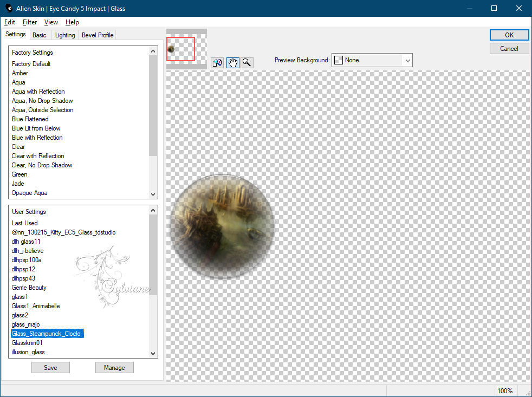Select the glass1 user setting
Image resolution: width=532 pixels, height=397 pixels.
[x=20, y=297]
